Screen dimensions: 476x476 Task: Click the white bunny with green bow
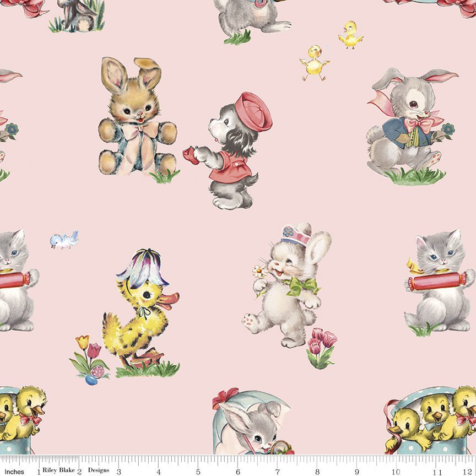(x=287, y=285)
